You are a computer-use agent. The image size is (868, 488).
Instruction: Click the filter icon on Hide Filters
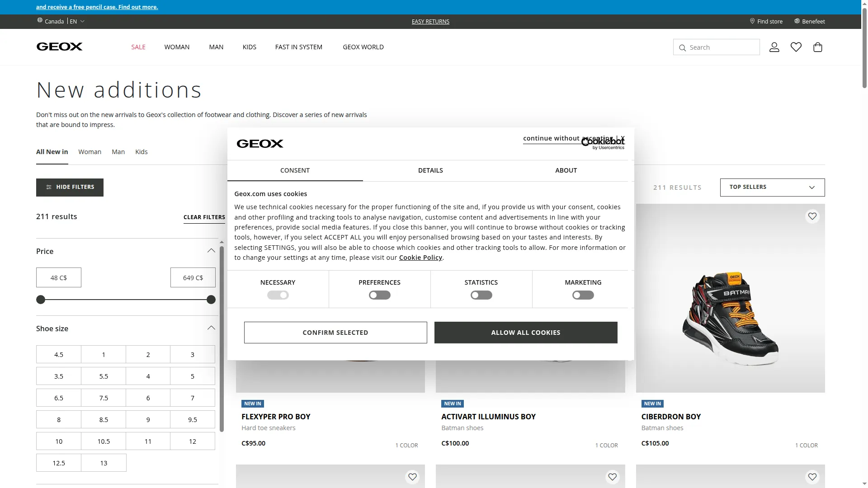(x=49, y=187)
